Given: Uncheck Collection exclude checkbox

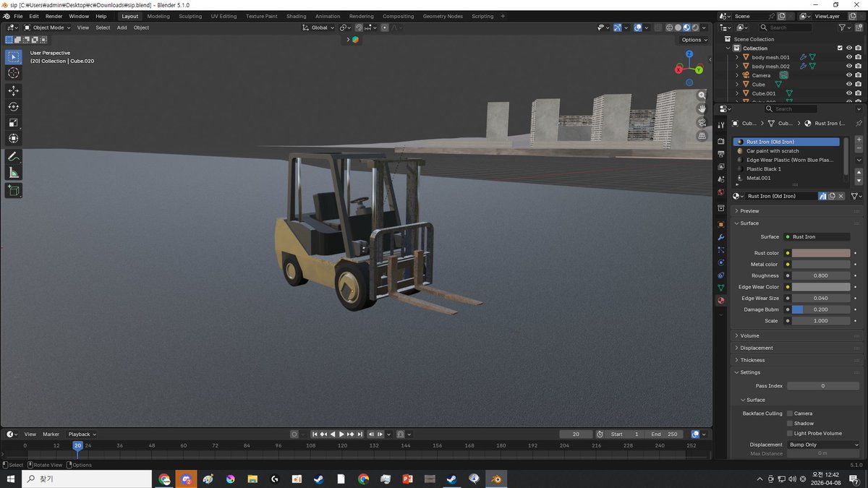Looking at the screenshot, I should point(840,48).
